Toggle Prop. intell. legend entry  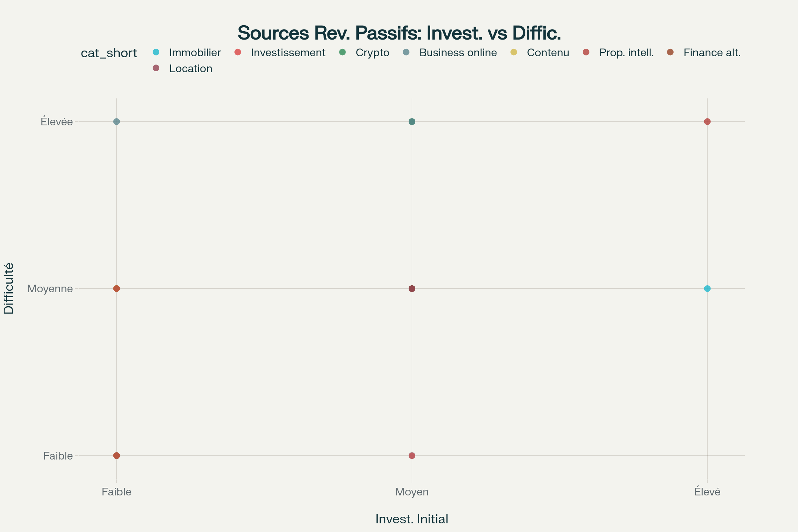[626, 53]
